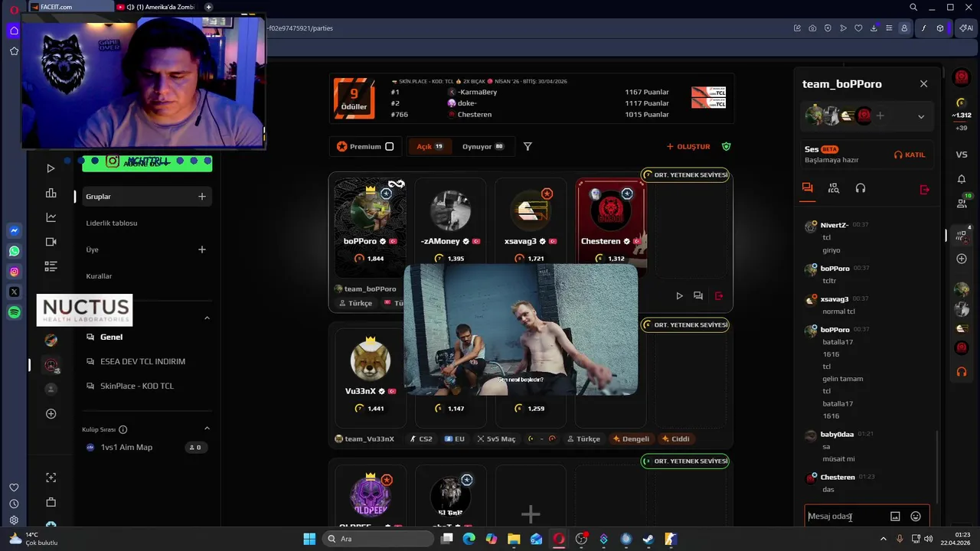Screen dimensions: 980x551
Task: Click the orange headset icon in right sidebar
Action: pyautogui.click(x=962, y=372)
